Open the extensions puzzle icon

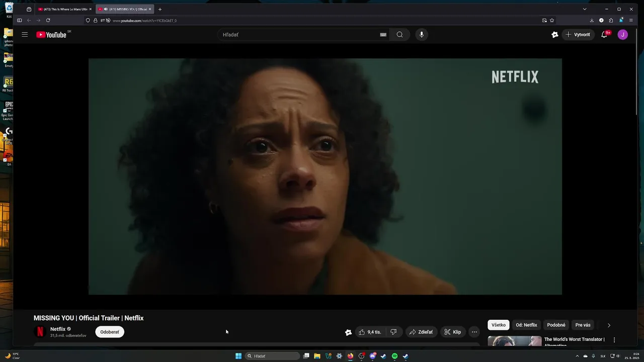611,20
